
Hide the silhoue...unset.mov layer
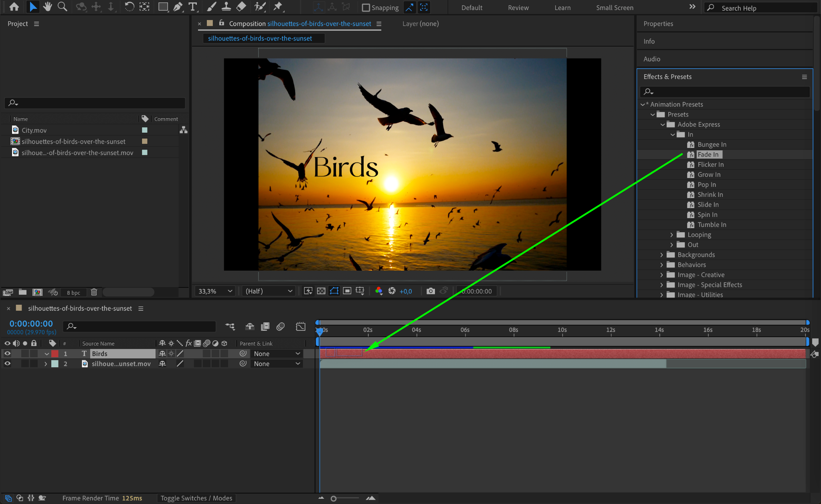point(7,364)
